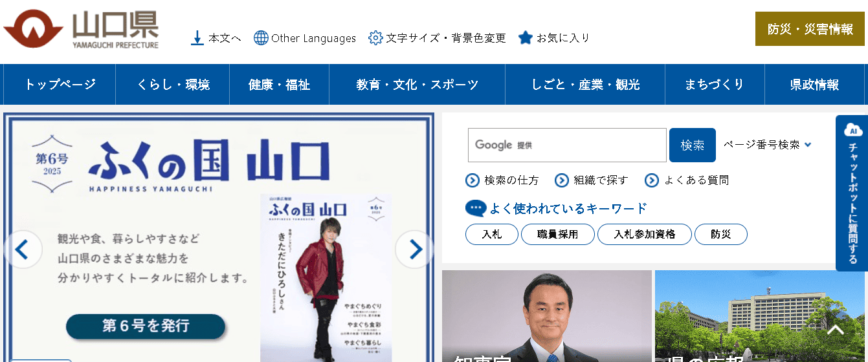This screenshot has height=362, width=868.
Task: Click the globe icon beside Other Languages
Action: tap(261, 38)
